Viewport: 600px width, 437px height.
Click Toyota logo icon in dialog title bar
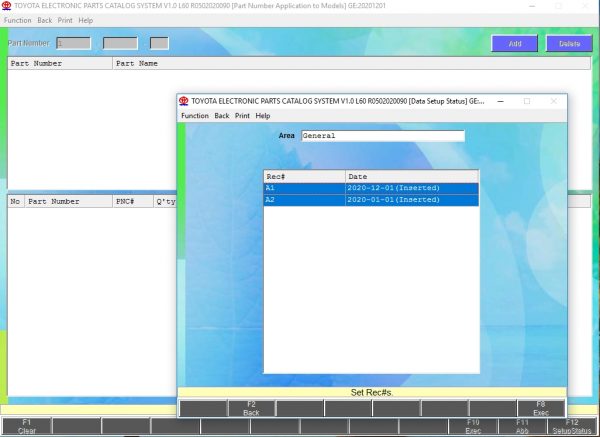184,101
